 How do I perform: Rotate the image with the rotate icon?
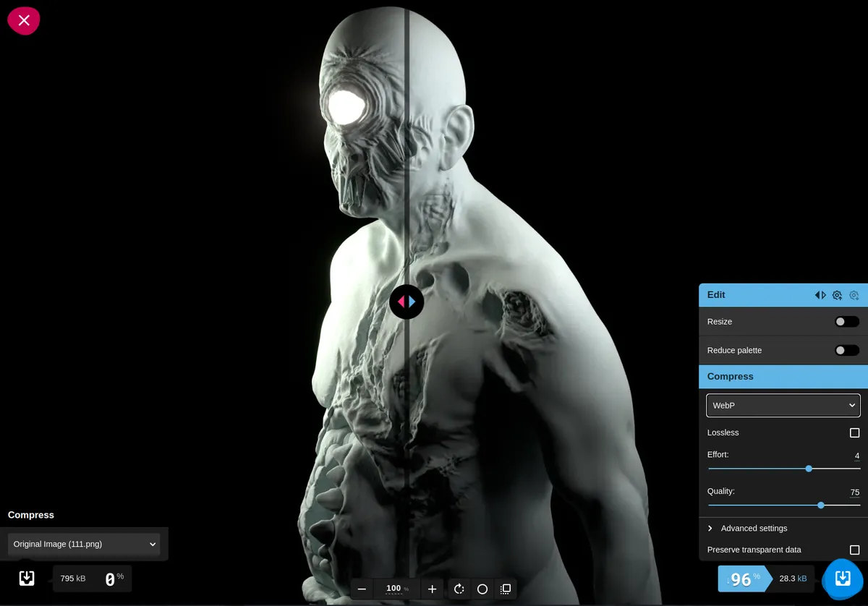(x=459, y=589)
